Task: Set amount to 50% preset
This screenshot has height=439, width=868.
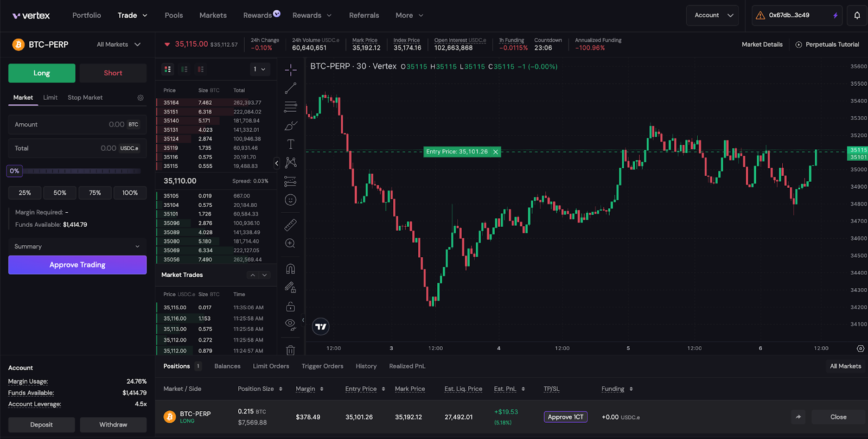Action: [x=60, y=193]
